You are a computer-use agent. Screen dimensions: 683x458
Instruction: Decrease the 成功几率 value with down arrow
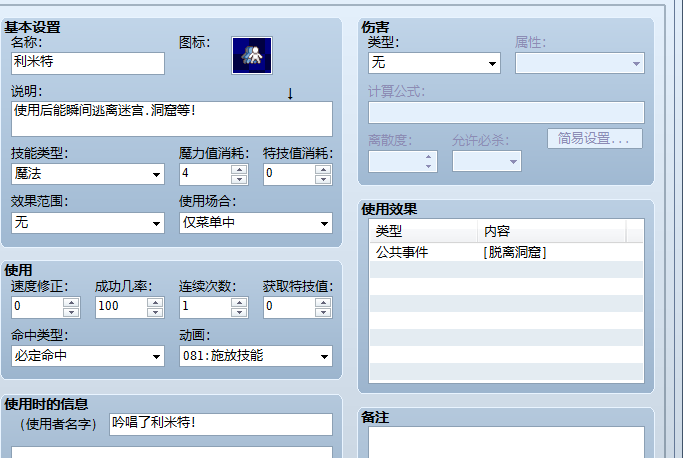[x=155, y=312]
